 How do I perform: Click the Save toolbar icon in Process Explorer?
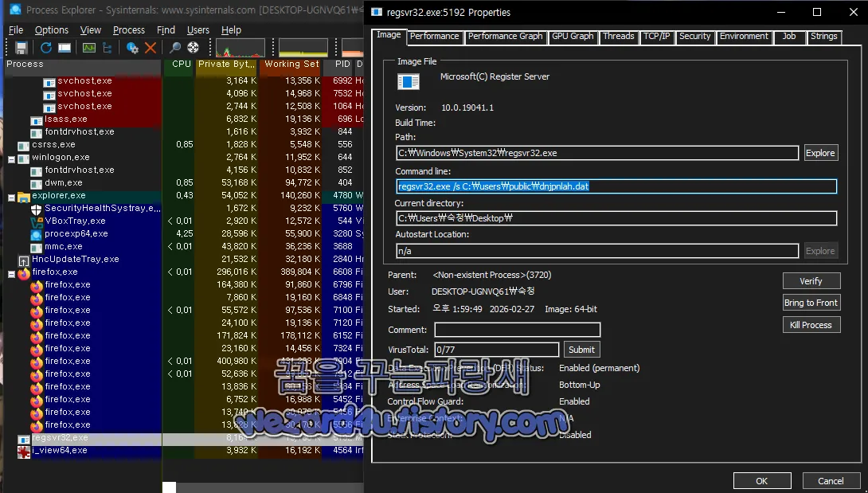pos(21,48)
